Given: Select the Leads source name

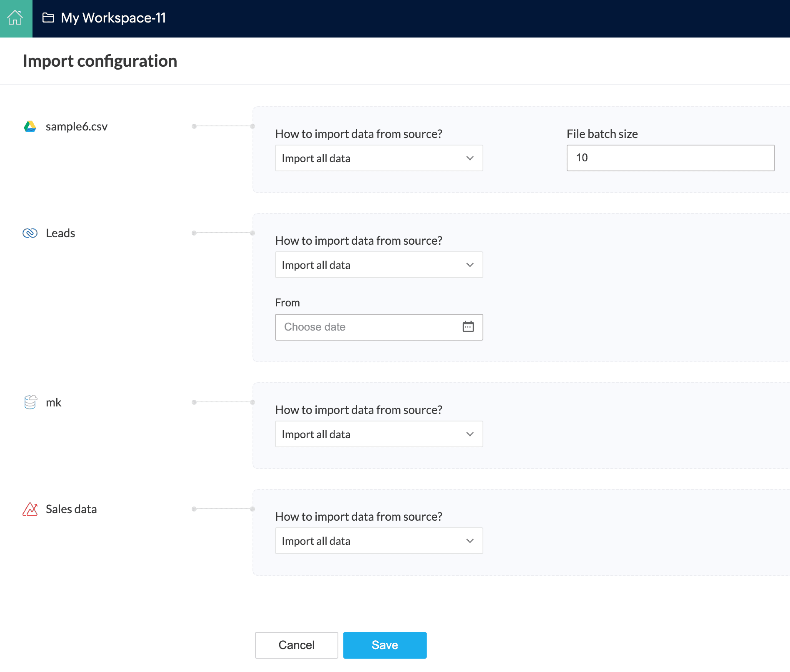Looking at the screenshot, I should click(60, 233).
